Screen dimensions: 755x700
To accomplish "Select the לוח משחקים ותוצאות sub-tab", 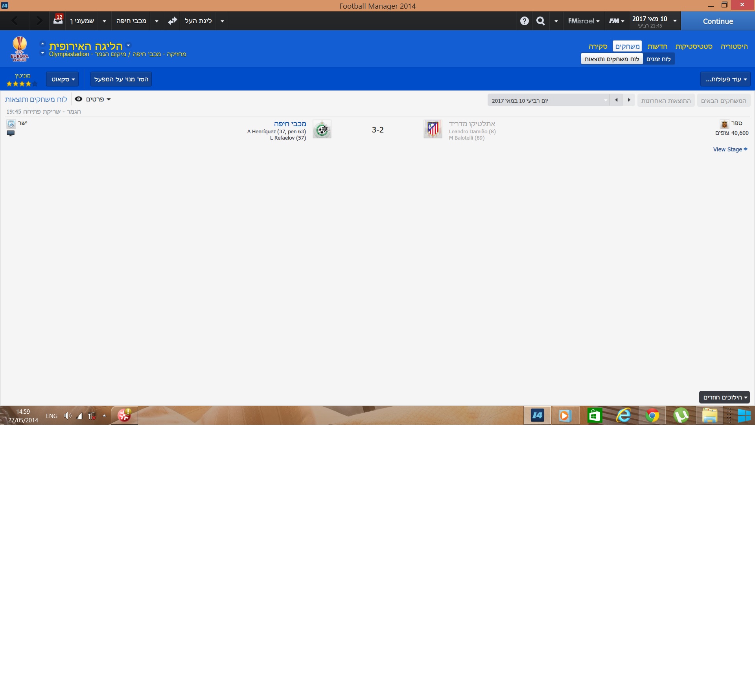I will point(611,59).
